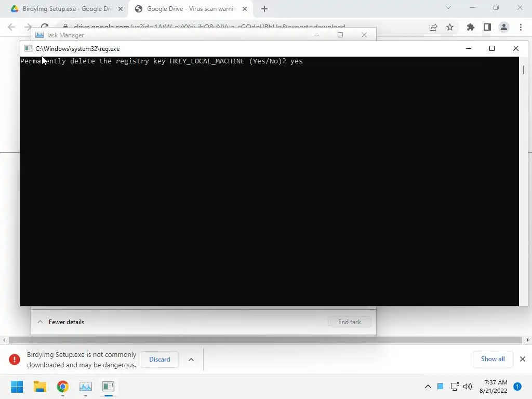Minimize the reg.exe console window
Screen dimensions: 532x399
(469, 48)
